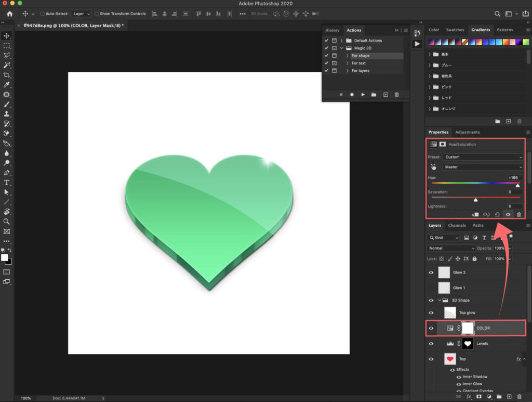Collapse the 3D Shape layer group

tap(440, 300)
